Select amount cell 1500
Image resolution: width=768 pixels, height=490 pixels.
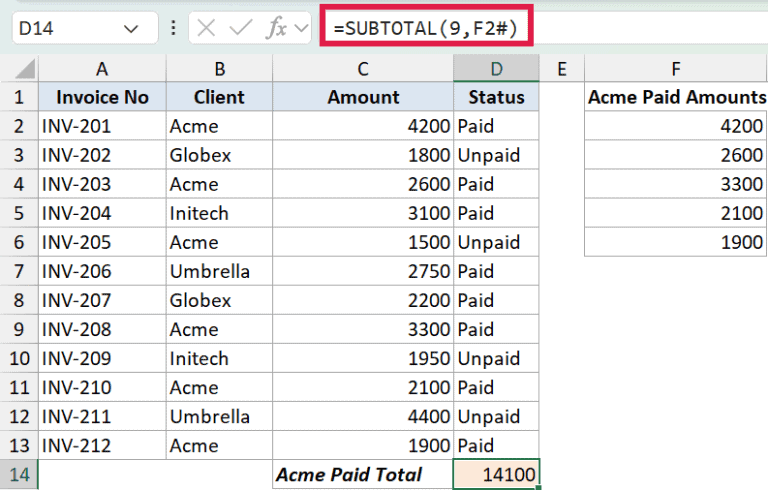coord(363,242)
